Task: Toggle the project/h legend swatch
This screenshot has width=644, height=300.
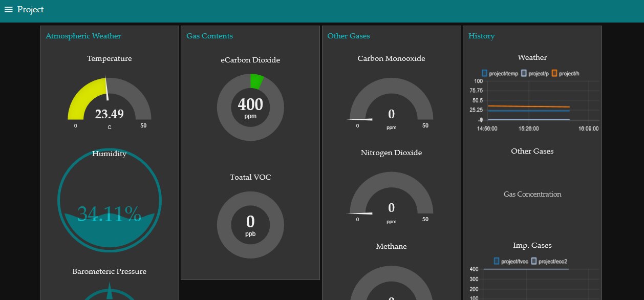Action: click(554, 74)
